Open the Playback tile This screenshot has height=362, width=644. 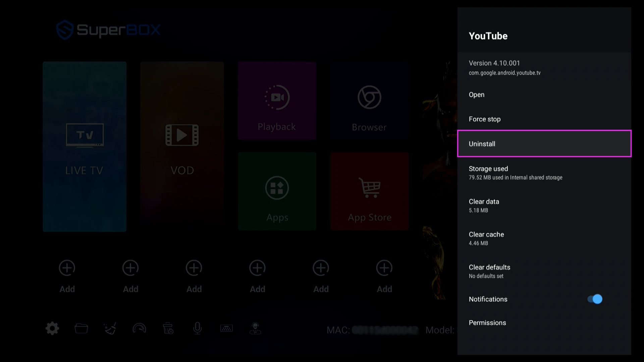coord(277,101)
